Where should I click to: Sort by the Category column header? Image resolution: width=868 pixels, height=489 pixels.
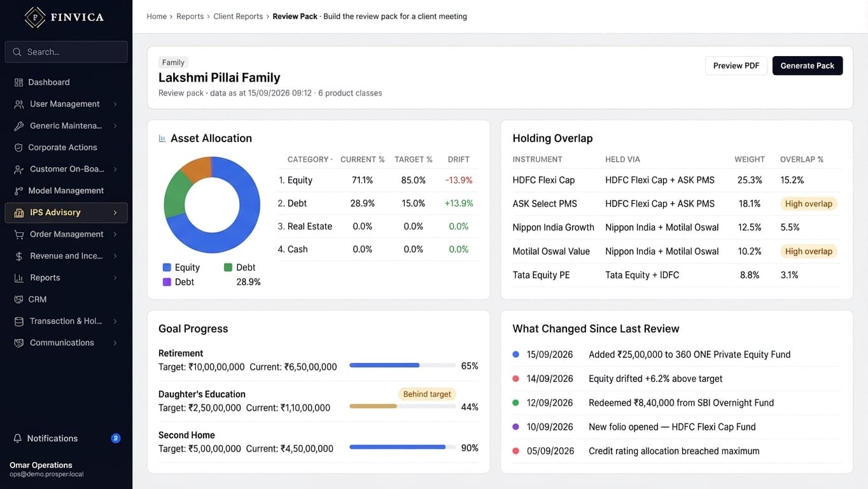[x=310, y=159]
